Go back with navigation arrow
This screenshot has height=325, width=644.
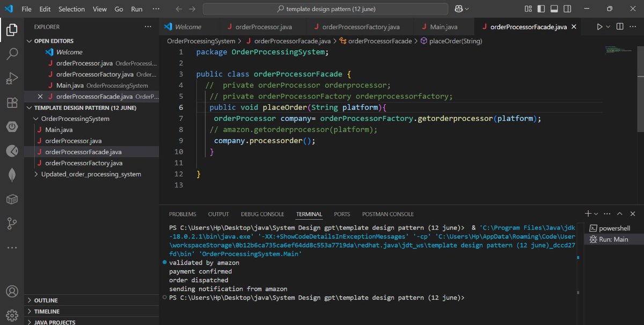point(179,9)
